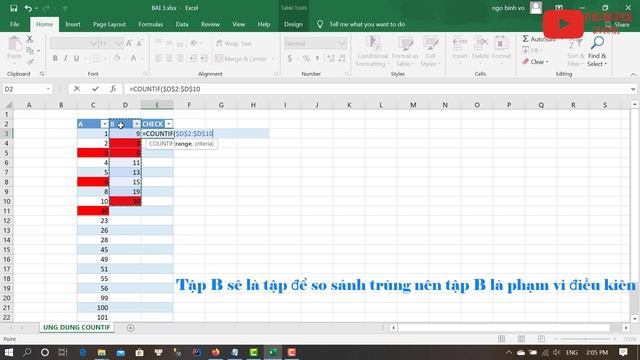Open filter dropdown on CHECK header
The width and height of the screenshot is (640, 360).
coord(169,124)
